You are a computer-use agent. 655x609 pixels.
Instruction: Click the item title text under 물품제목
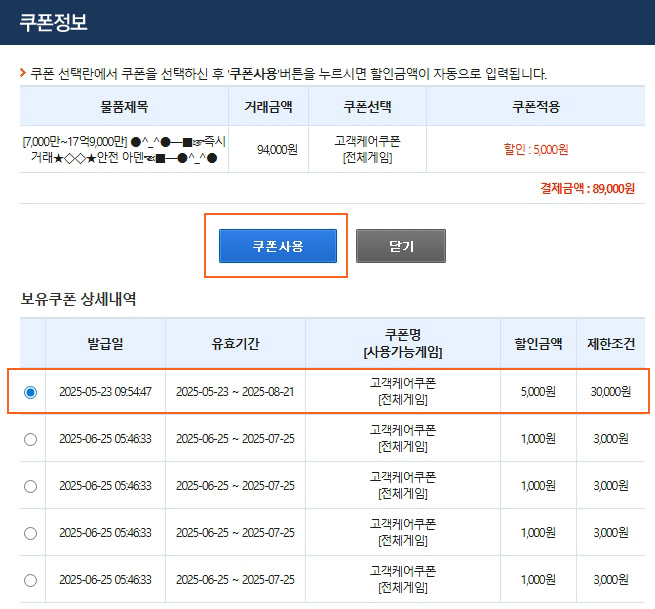click(124, 149)
